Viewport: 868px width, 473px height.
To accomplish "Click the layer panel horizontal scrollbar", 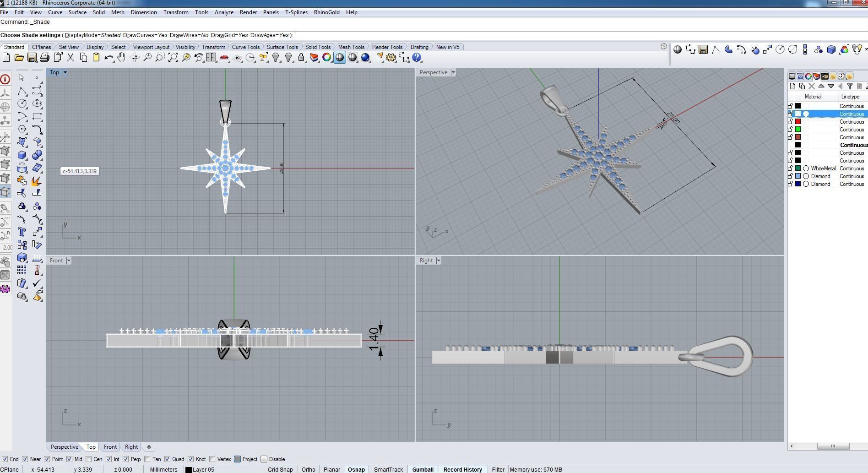I will point(833,446).
